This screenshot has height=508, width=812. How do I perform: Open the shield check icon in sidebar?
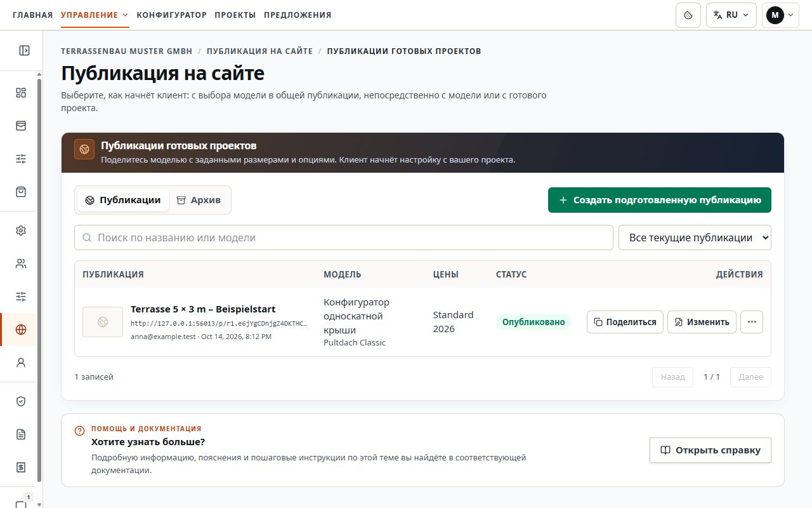pyautogui.click(x=21, y=401)
